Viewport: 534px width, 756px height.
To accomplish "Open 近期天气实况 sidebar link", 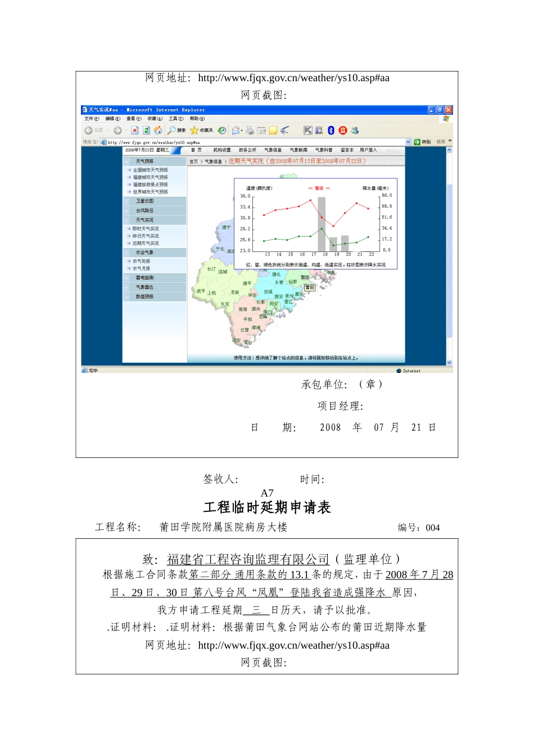I will (x=146, y=244).
